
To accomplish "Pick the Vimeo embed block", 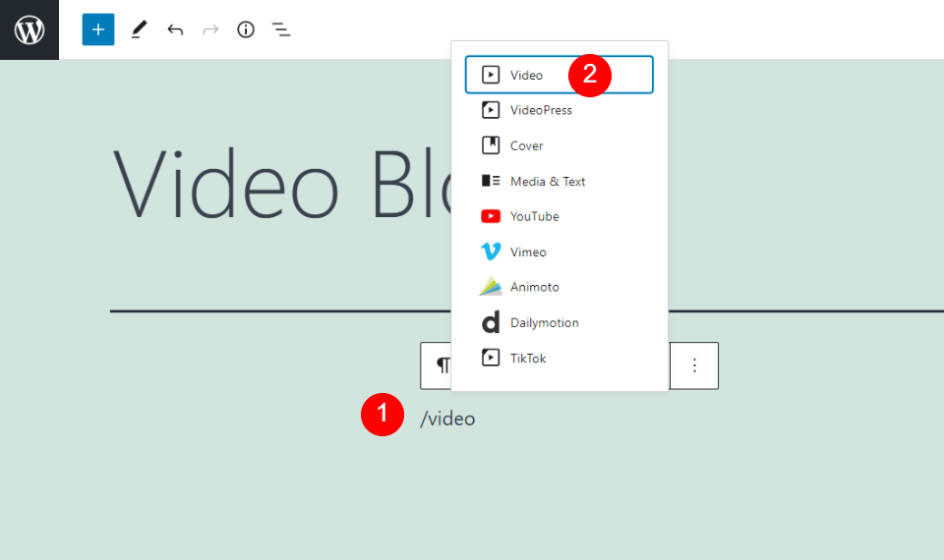I will tap(559, 252).
